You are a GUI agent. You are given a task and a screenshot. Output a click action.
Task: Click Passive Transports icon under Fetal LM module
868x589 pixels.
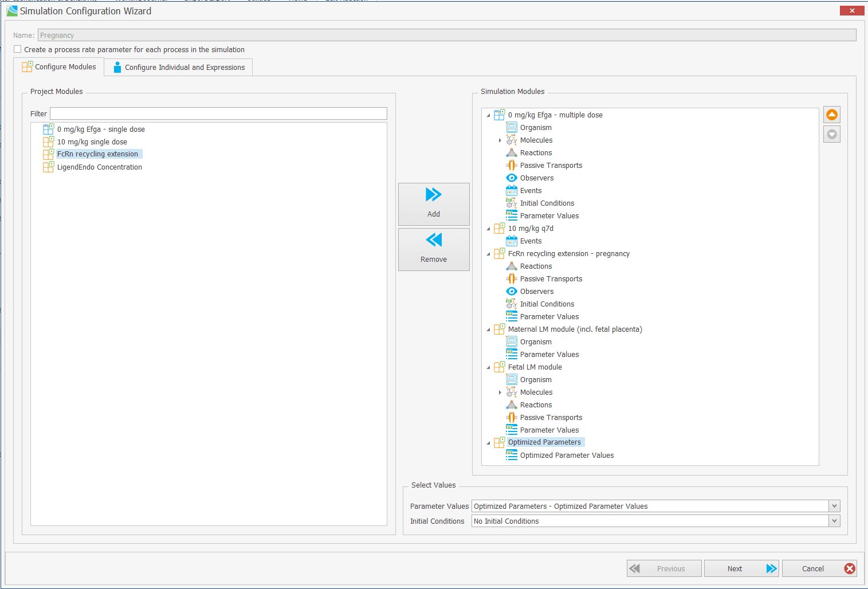click(512, 418)
